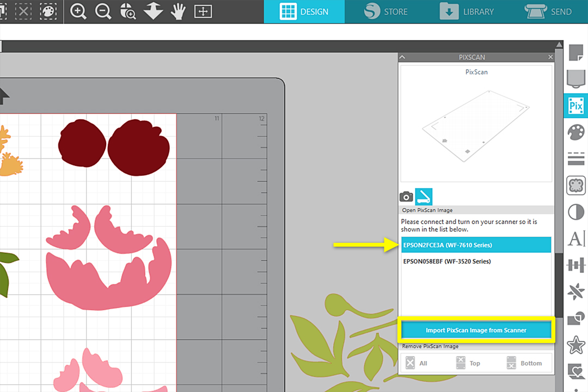Select EPSON058EBF (WF-3520 Series) scanner

pyautogui.click(x=476, y=261)
